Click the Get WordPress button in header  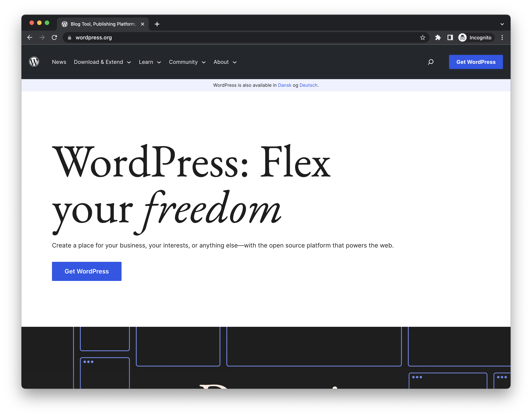pyautogui.click(x=476, y=62)
